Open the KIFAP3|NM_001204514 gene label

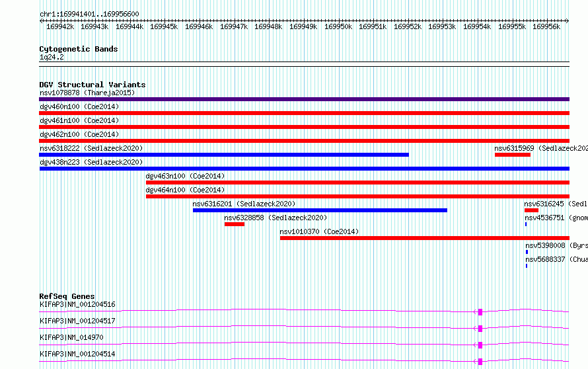click(77, 354)
